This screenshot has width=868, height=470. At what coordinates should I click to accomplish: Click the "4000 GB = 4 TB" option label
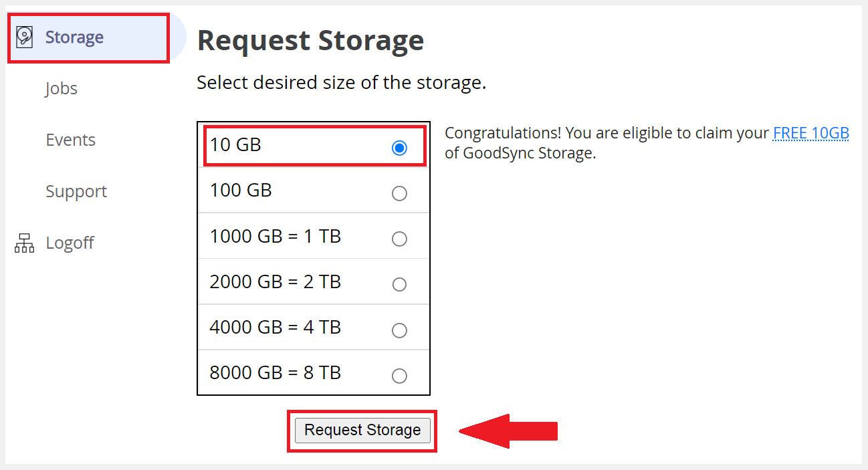(276, 328)
